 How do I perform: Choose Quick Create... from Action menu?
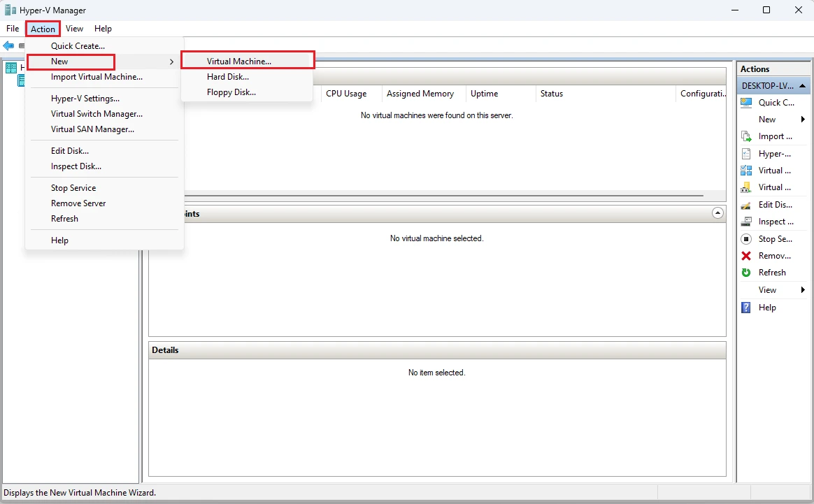tap(104, 45)
